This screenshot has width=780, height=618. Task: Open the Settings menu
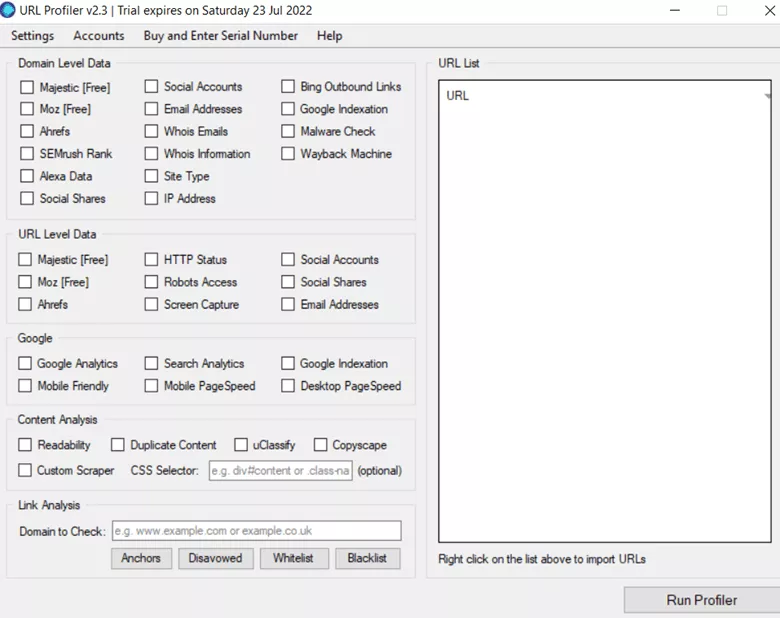point(32,36)
